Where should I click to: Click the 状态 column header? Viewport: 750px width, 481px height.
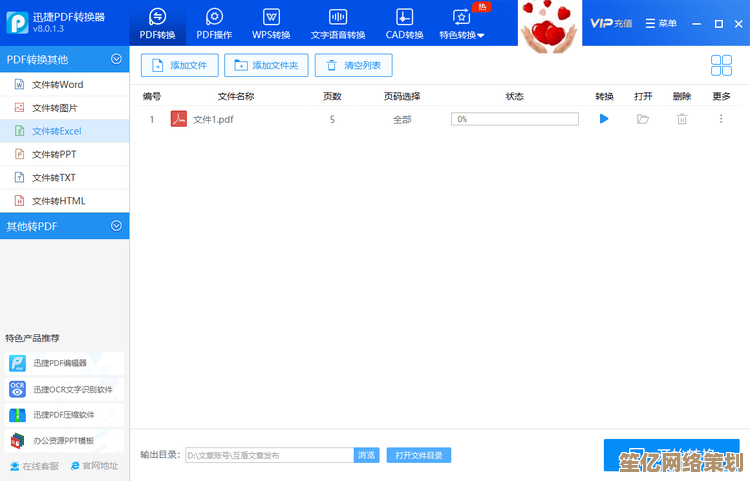tap(515, 97)
